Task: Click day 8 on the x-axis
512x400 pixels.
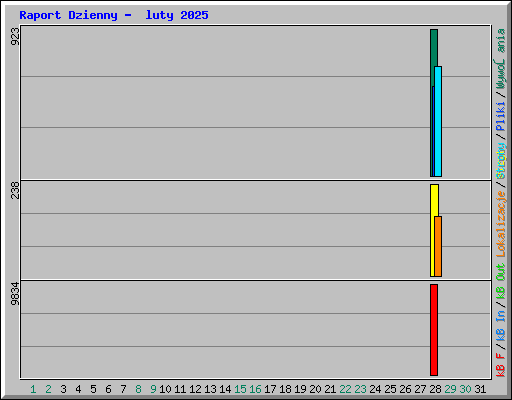Action: 138,389
